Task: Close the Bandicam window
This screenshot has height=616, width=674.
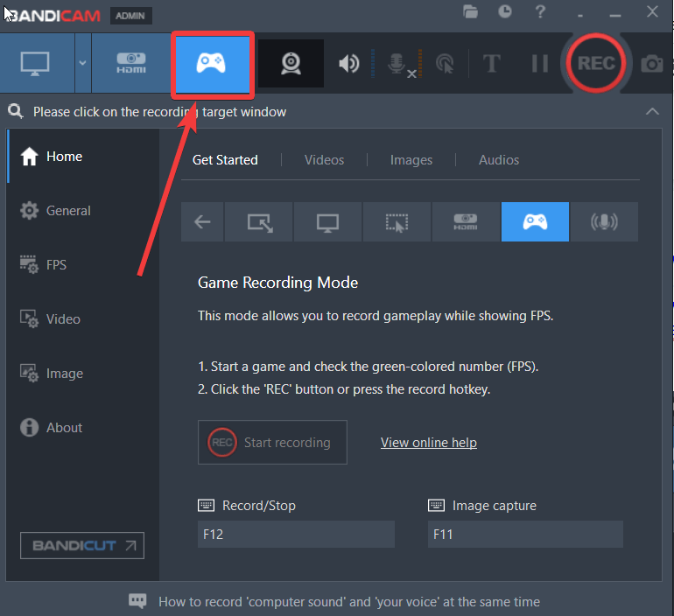Action: click(652, 11)
